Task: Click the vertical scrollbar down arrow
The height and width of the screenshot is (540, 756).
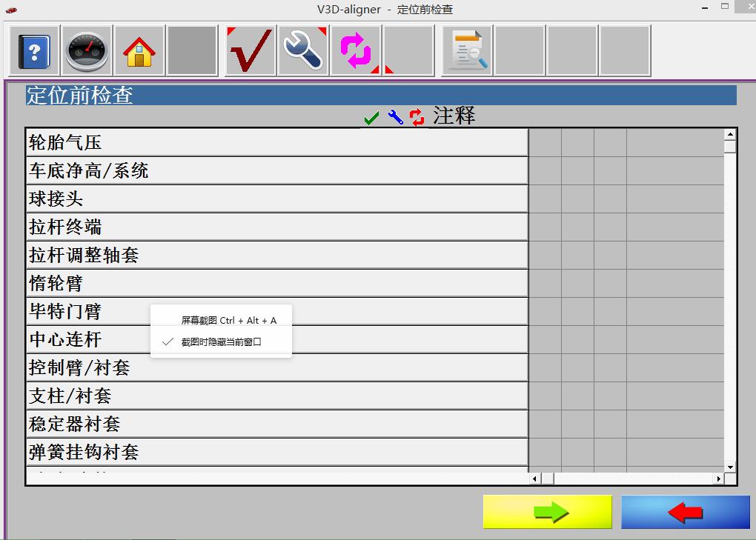Action: coord(730,467)
